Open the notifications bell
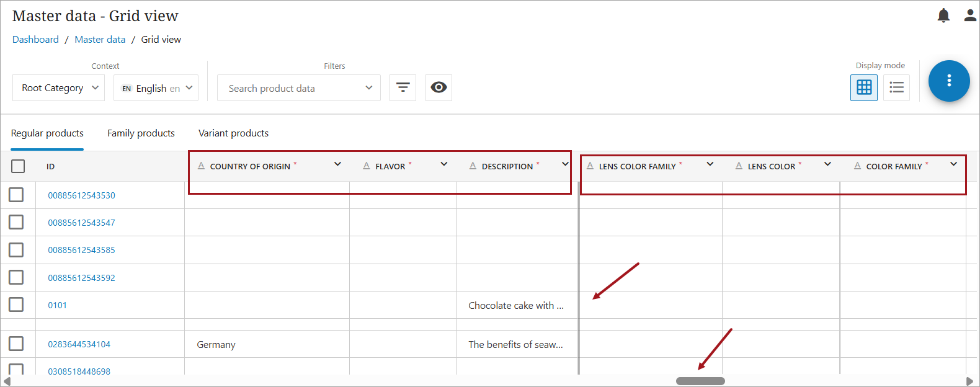The width and height of the screenshot is (980, 387). tap(943, 16)
